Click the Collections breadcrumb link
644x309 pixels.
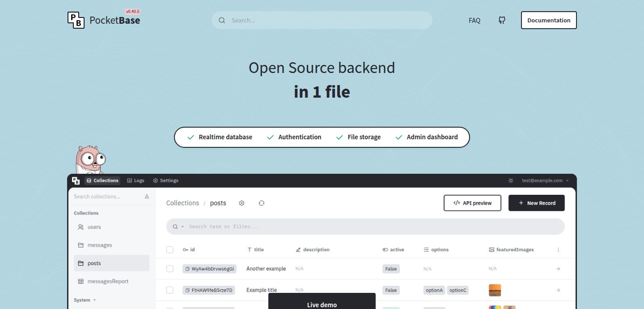point(182,203)
